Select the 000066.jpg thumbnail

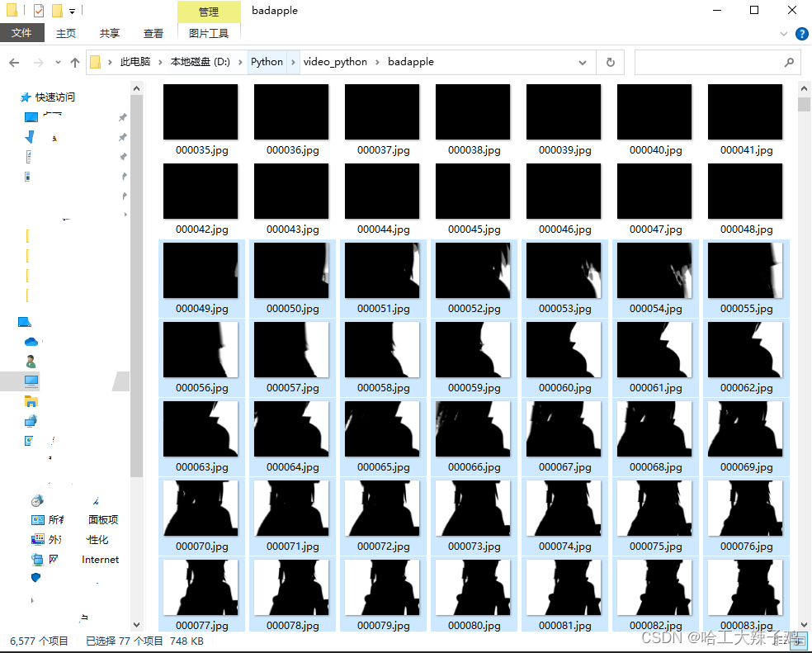[x=473, y=429]
